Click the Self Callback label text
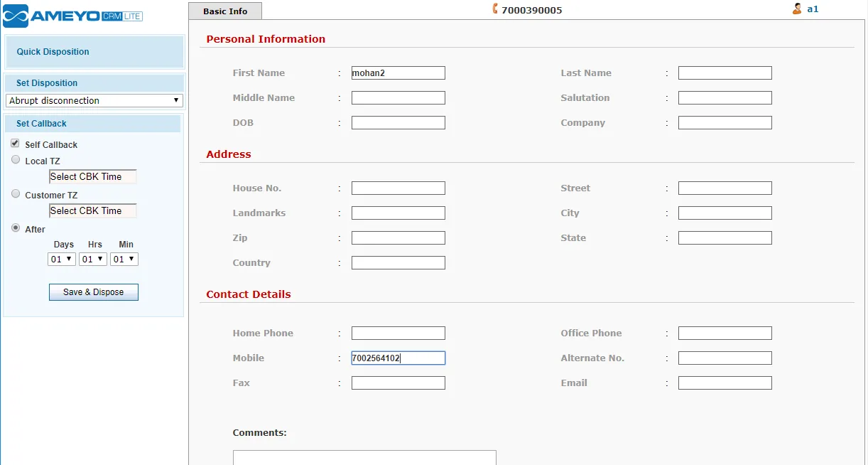The image size is (868, 465). click(x=51, y=145)
